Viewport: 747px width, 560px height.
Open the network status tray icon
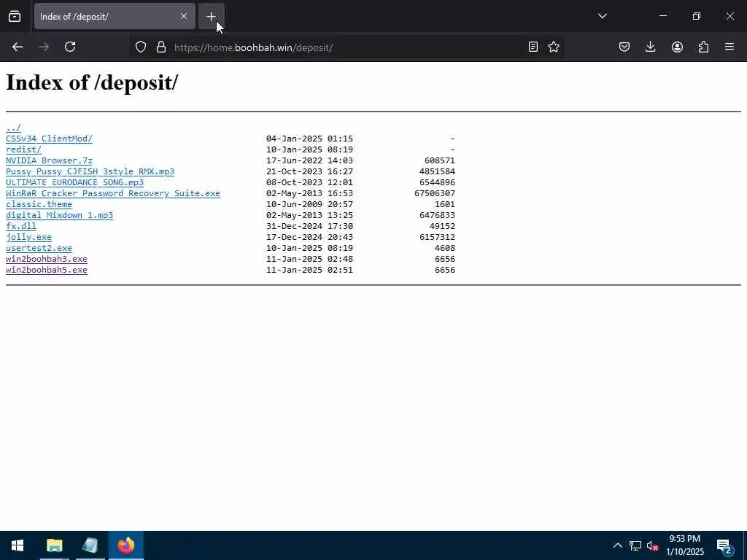(x=635, y=545)
